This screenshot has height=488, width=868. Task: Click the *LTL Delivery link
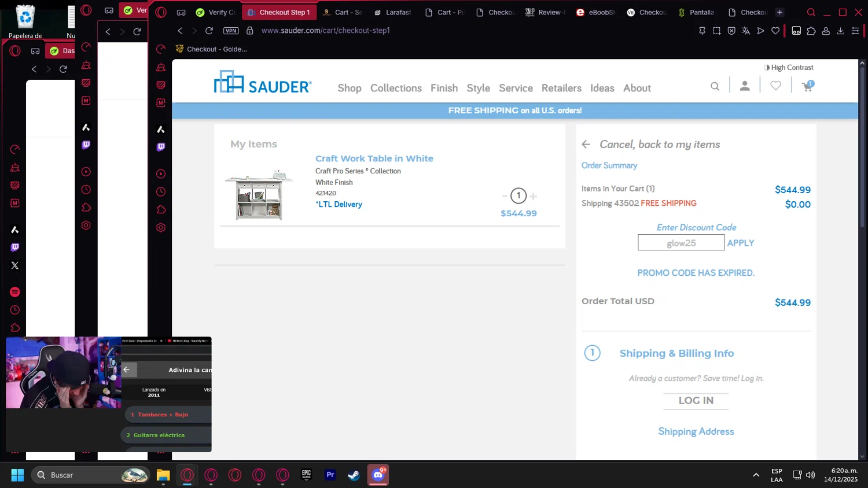tap(339, 204)
